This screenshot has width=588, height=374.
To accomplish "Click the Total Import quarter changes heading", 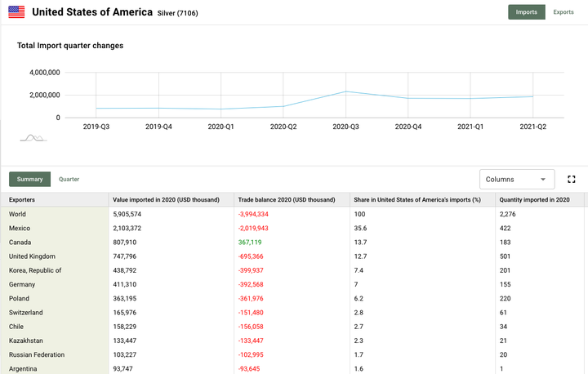I will click(70, 46).
